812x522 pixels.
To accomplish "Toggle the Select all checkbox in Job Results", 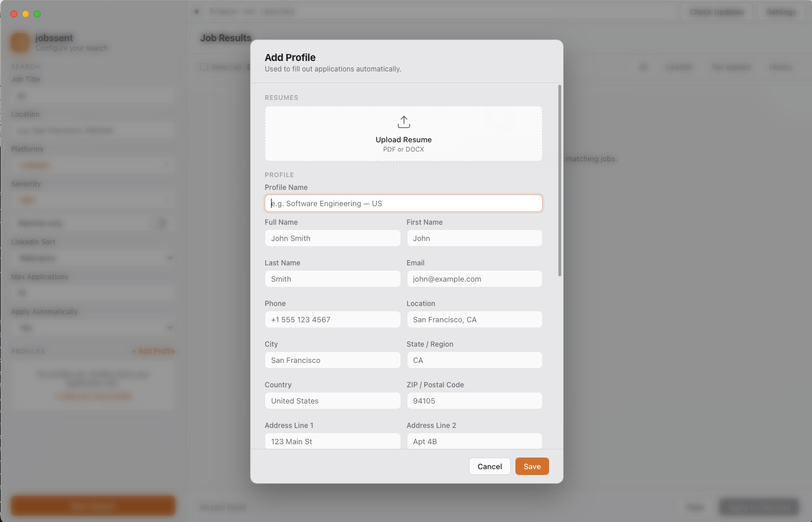I will point(204,67).
